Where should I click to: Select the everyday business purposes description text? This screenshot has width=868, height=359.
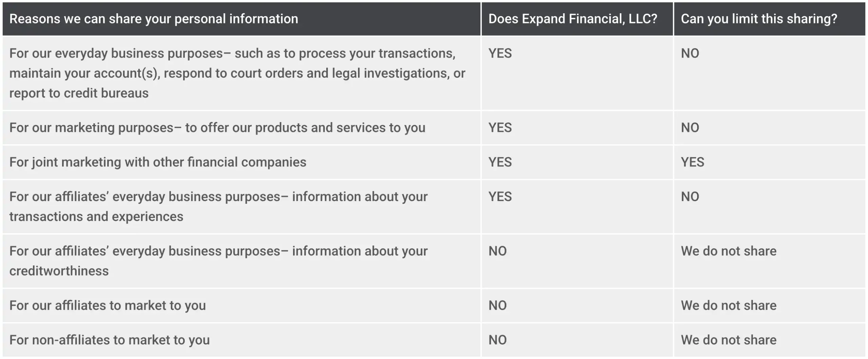click(x=237, y=73)
